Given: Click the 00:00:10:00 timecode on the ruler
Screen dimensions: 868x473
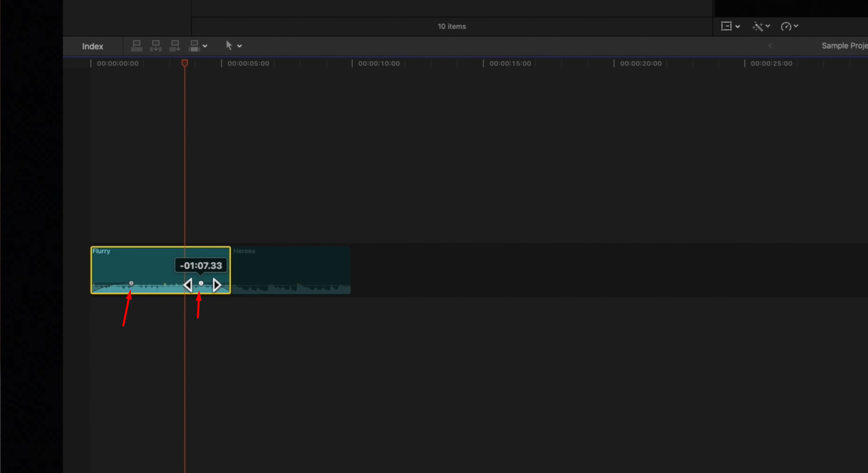Looking at the screenshot, I should 378,62.
